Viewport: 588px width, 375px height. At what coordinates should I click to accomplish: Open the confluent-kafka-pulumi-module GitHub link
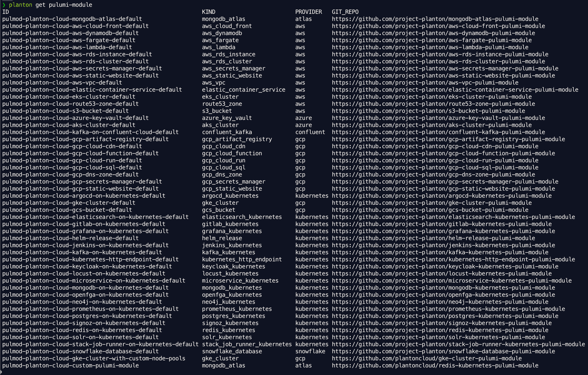[439, 132]
